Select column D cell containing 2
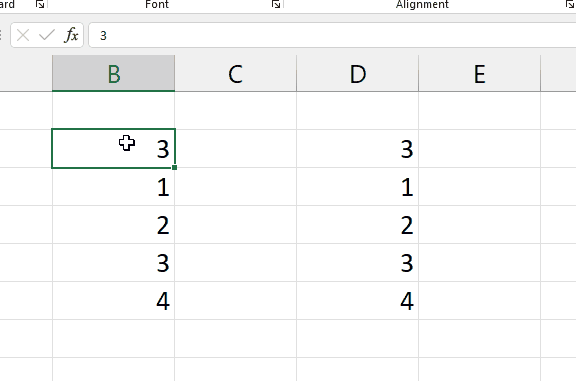 (357, 225)
